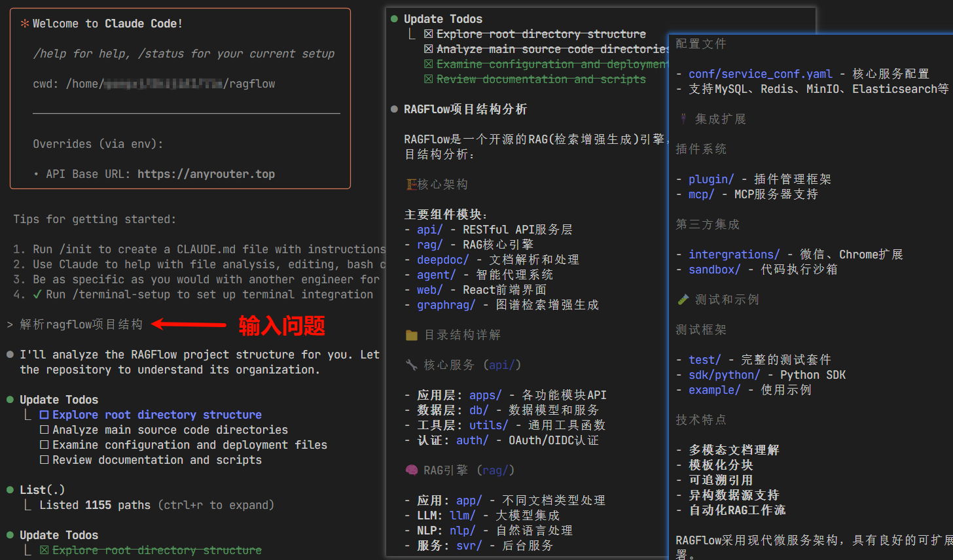Viewport: 953px width, 560px height.
Task: Open the plugin/ directory link
Action: point(709,179)
